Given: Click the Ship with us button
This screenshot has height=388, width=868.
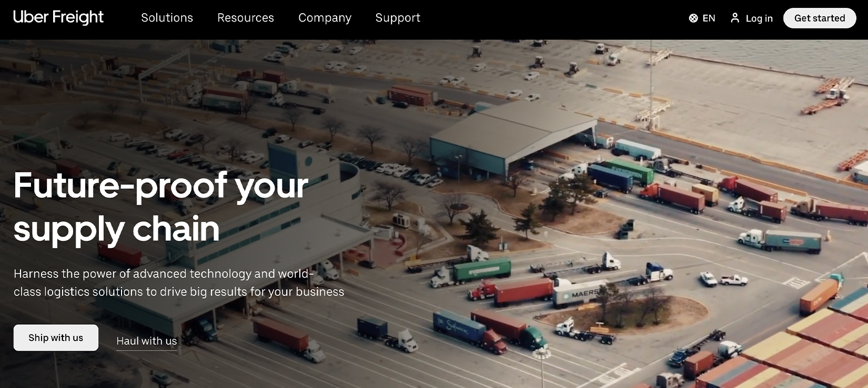Looking at the screenshot, I should (56, 337).
